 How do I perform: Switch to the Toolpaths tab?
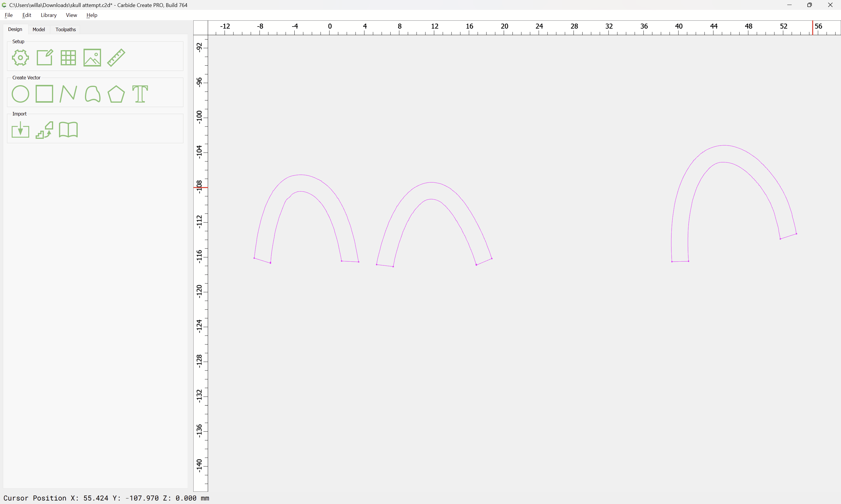66,29
